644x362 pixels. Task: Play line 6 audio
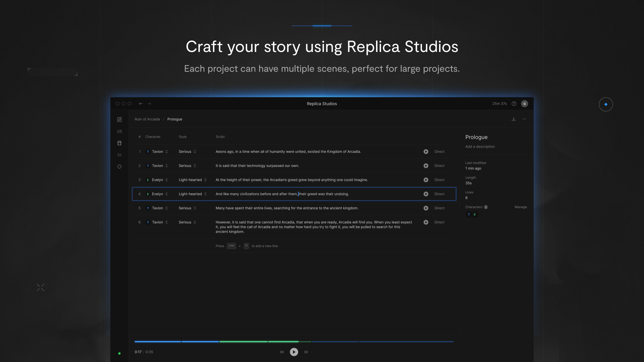click(x=426, y=222)
